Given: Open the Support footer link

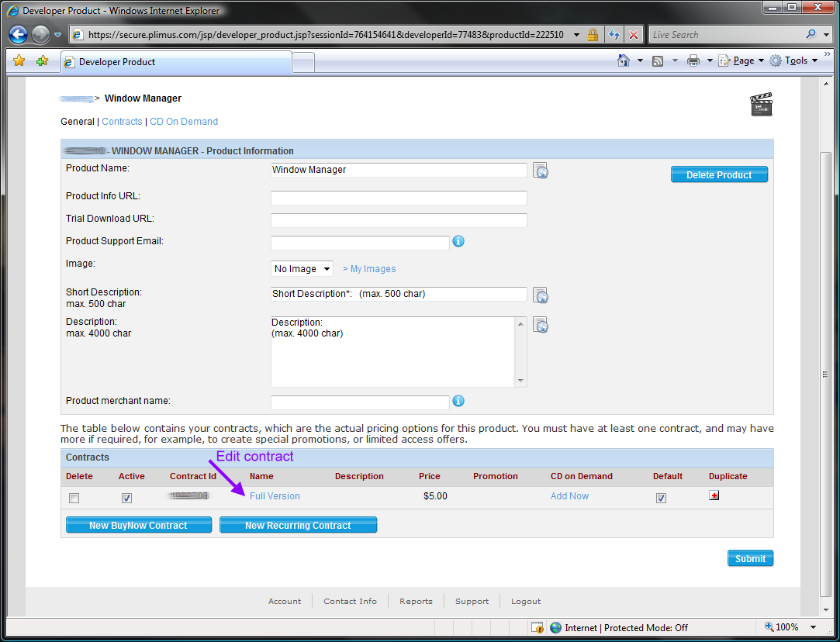Looking at the screenshot, I should click(x=472, y=602).
